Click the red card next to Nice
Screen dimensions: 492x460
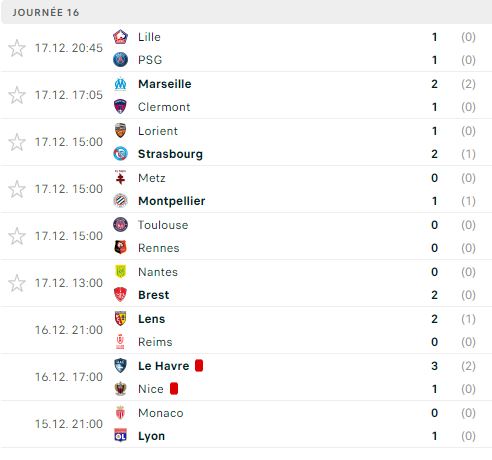[174, 389]
